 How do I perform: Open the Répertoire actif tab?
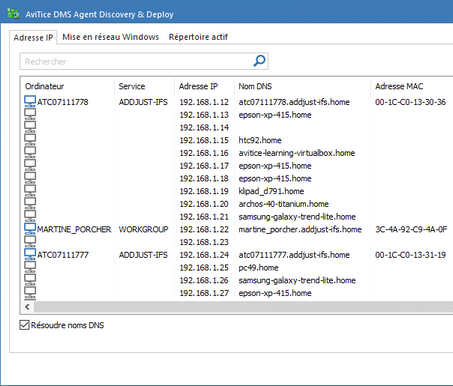[x=198, y=37]
